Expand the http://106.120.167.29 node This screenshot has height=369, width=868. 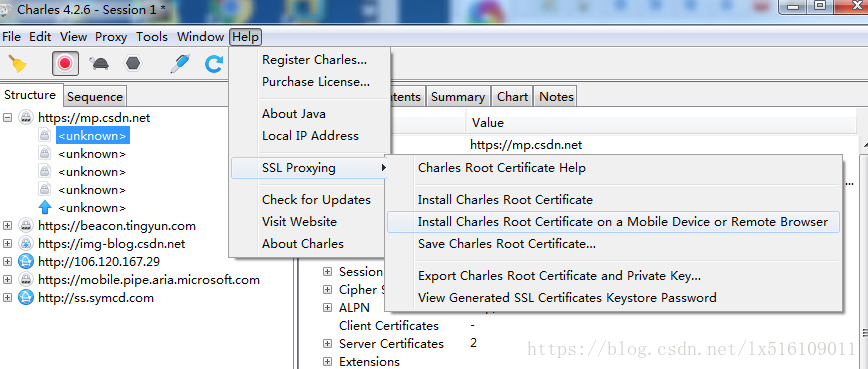(x=8, y=261)
